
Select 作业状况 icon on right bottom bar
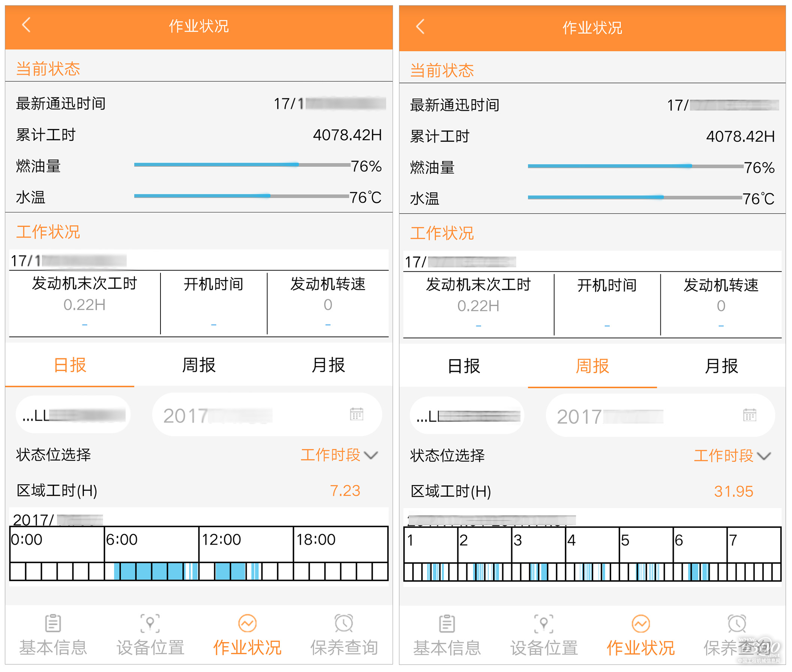tap(641, 624)
